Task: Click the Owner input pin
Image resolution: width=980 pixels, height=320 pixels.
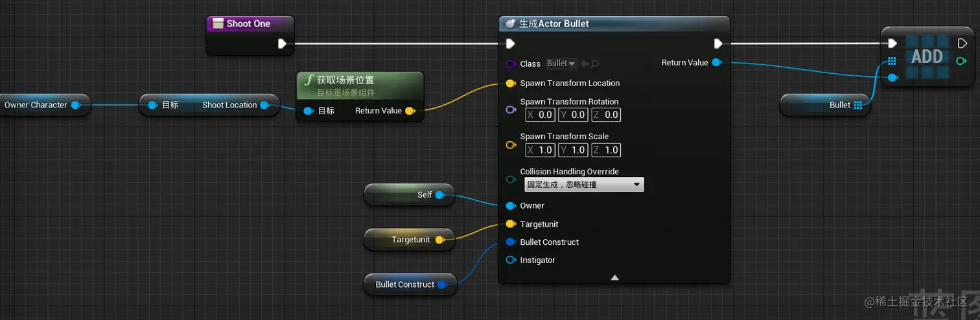Action: point(511,206)
